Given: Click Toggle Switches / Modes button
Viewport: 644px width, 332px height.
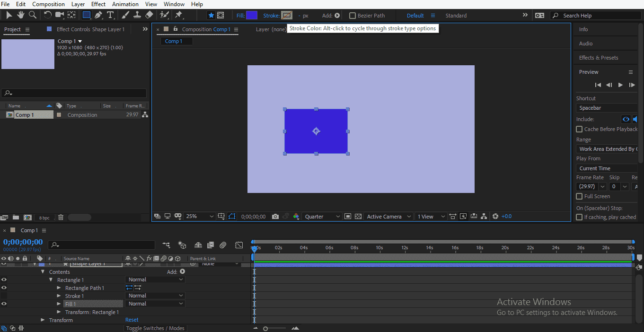Looking at the screenshot, I should tap(155, 328).
